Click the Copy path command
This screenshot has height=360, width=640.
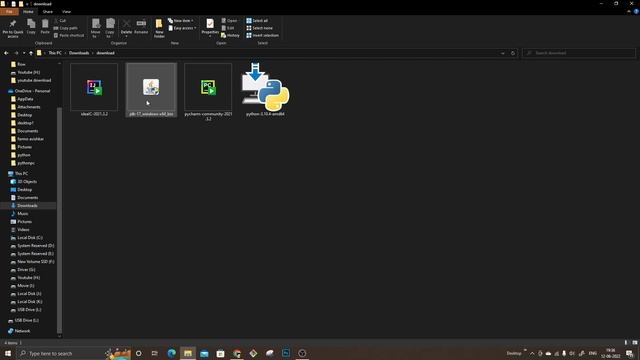pyautogui.click(x=65, y=28)
